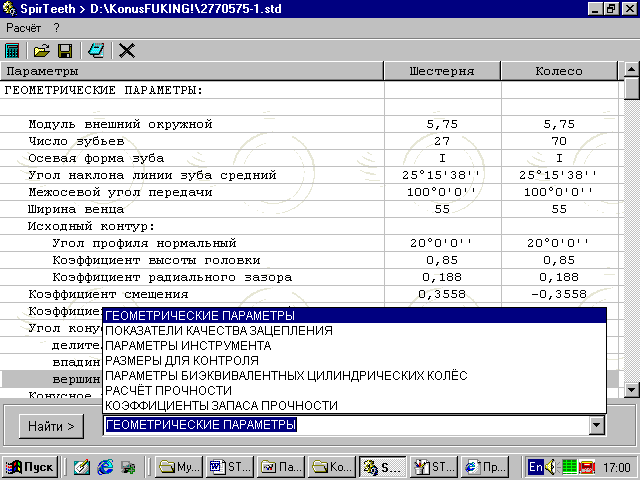Open the ? help menu
The width and height of the screenshot is (640, 480).
pyautogui.click(x=57, y=27)
